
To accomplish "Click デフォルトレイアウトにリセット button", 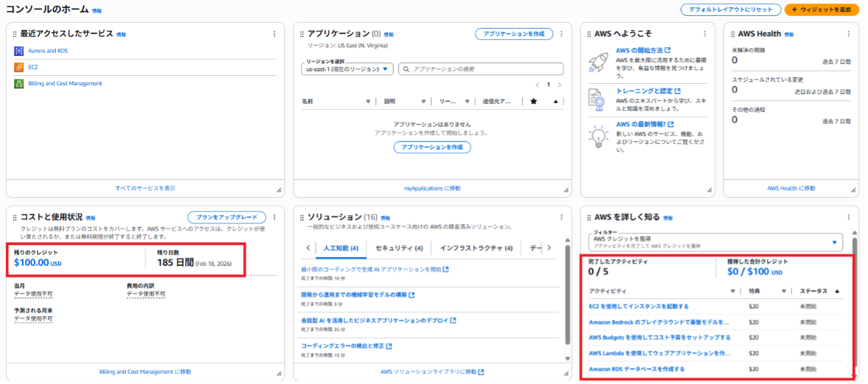I will coord(730,9).
